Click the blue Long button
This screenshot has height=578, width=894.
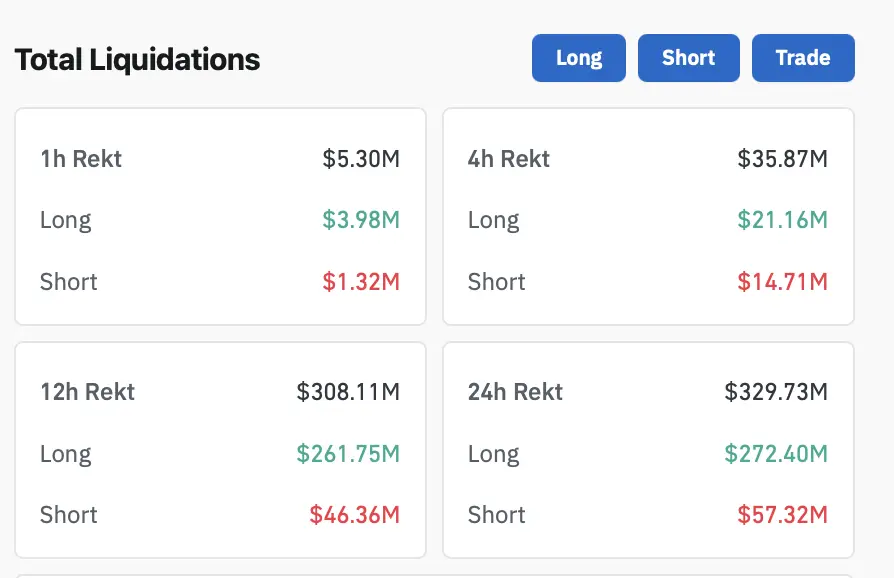click(x=579, y=58)
